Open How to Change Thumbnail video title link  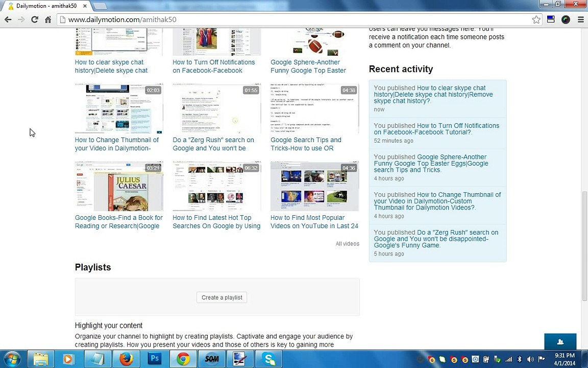tap(116, 144)
